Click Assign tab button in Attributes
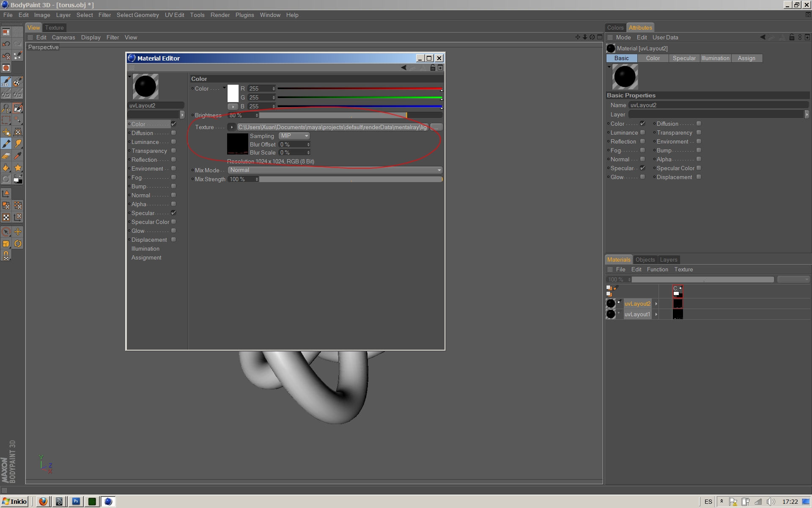The image size is (812, 508). coord(746,58)
